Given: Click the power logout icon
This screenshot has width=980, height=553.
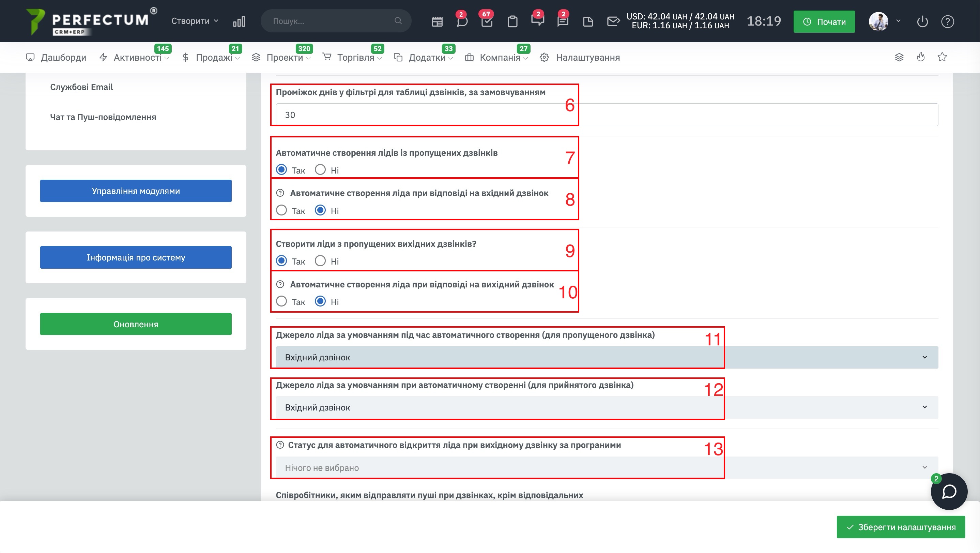Looking at the screenshot, I should (x=922, y=22).
